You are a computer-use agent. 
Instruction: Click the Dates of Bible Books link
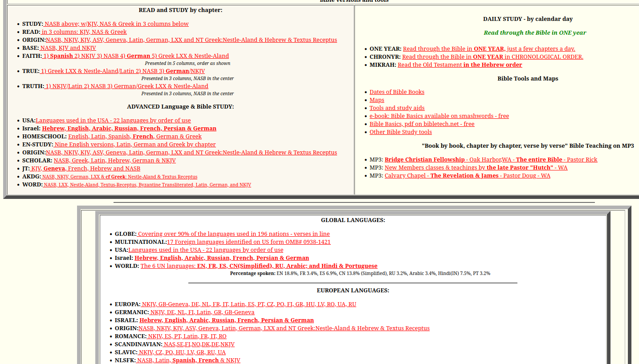397,92
